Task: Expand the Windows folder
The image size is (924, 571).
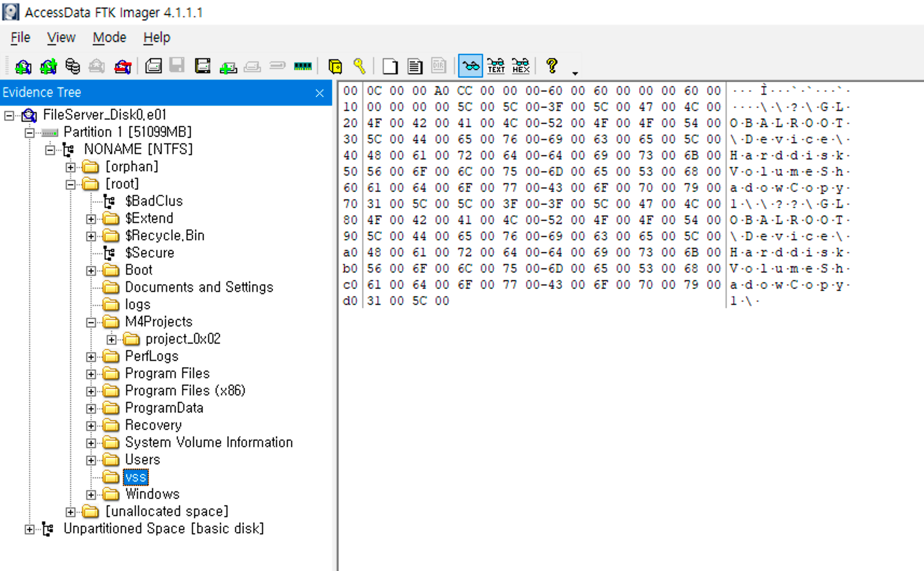Action: [x=91, y=495]
